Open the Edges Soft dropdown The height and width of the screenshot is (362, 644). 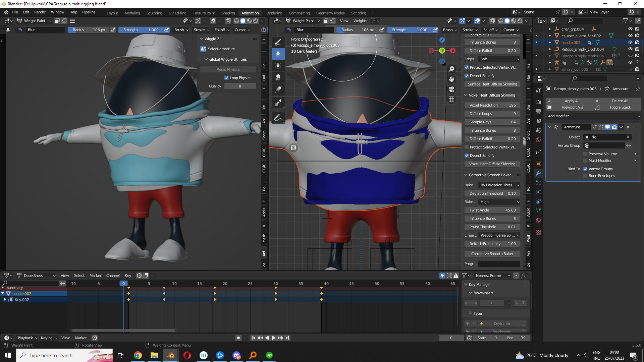(499, 59)
